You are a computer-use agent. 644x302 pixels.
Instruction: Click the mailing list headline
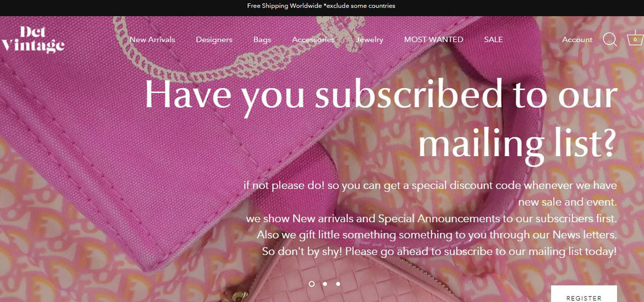click(381, 119)
